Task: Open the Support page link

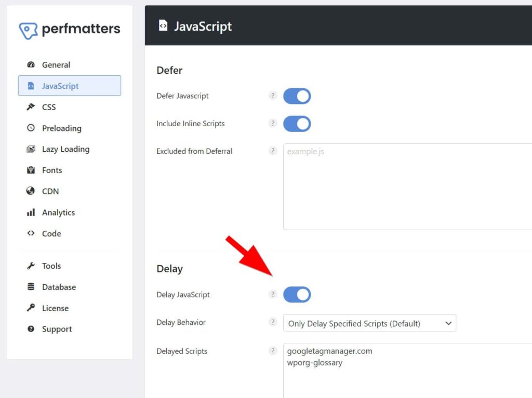Action: coord(57,329)
